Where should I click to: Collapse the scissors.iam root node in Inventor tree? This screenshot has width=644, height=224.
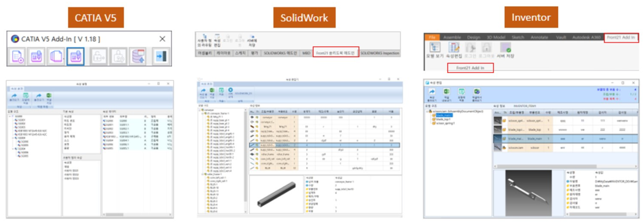[428, 112]
